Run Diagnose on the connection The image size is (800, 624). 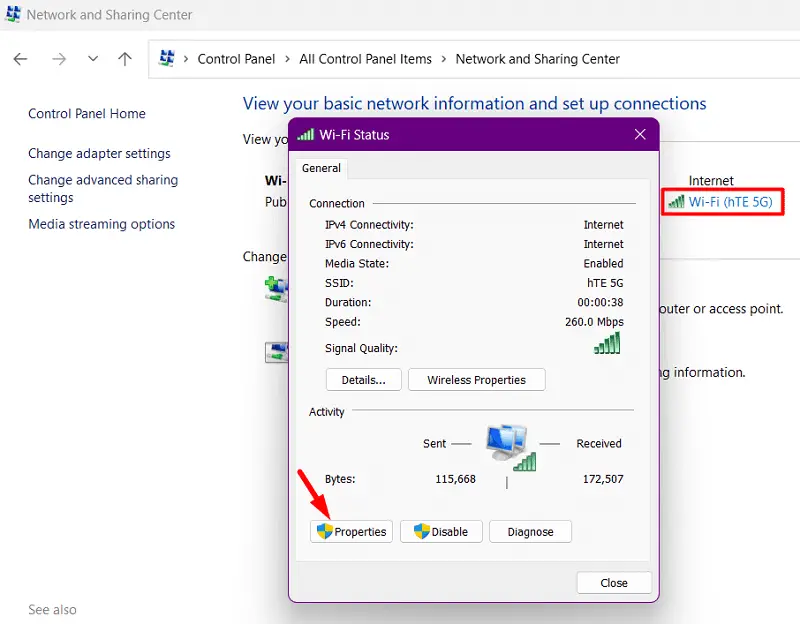pyautogui.click(x=530, y=532)
